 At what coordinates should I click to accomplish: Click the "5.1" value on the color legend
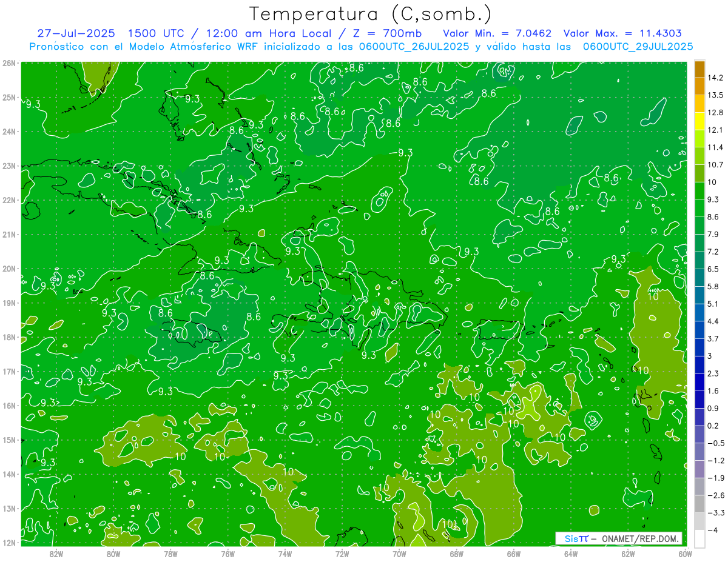[713, 304]
